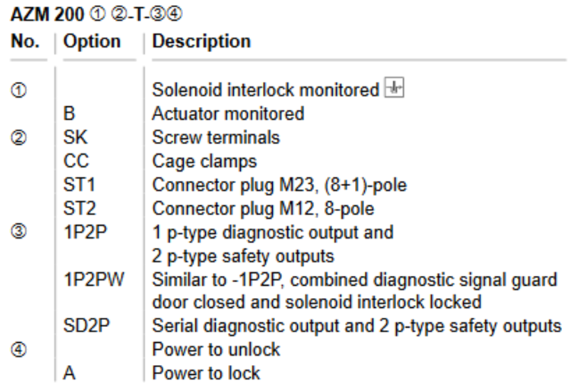Click the circled 1 in the first table row
The image size is (570, 392).
(19, 91)
